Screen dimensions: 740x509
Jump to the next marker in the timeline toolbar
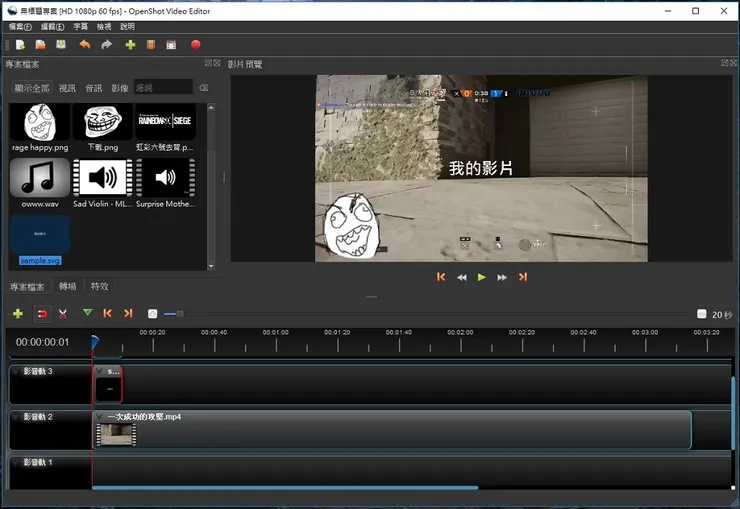pos(128,314)
